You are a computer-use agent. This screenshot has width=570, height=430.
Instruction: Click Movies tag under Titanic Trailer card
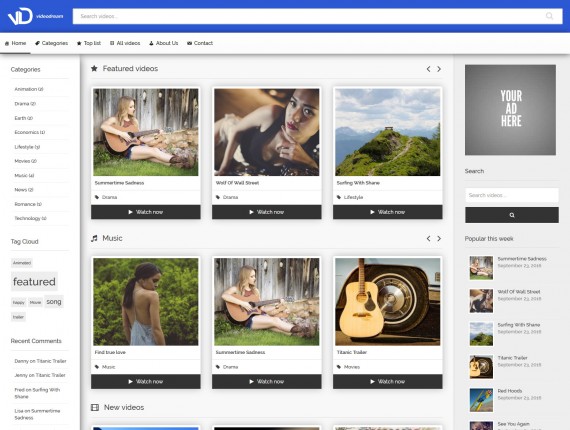pyautogui.click(x=352, y=367)
